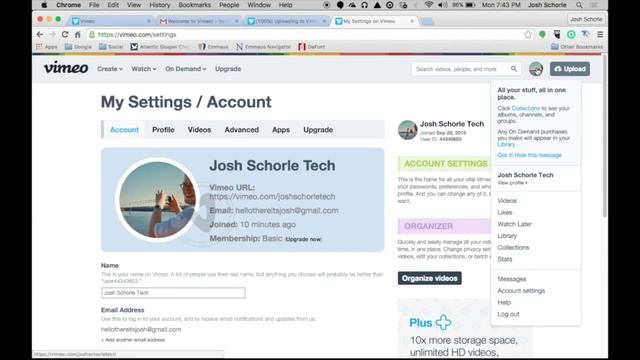Select Videos in user menu

point(507,201)
